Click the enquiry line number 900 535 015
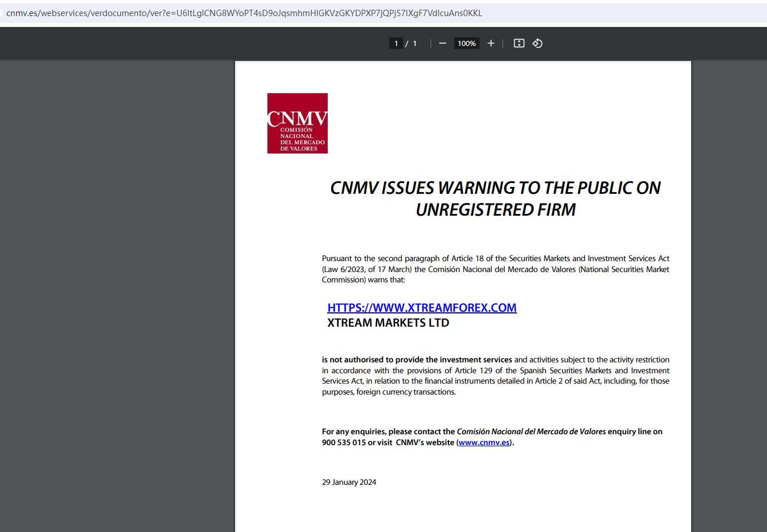This screenshot has width=767, height=532. pyautogui.click(x=344, y=442)
